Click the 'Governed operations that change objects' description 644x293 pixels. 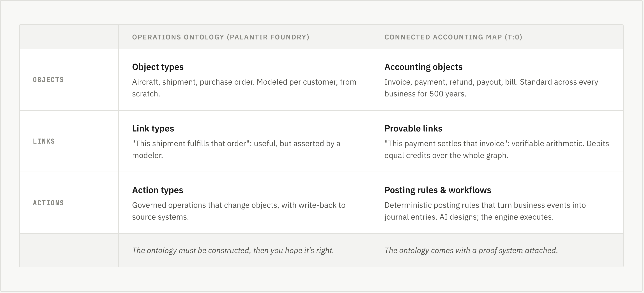pyautogui.click(x=239, y=211)
